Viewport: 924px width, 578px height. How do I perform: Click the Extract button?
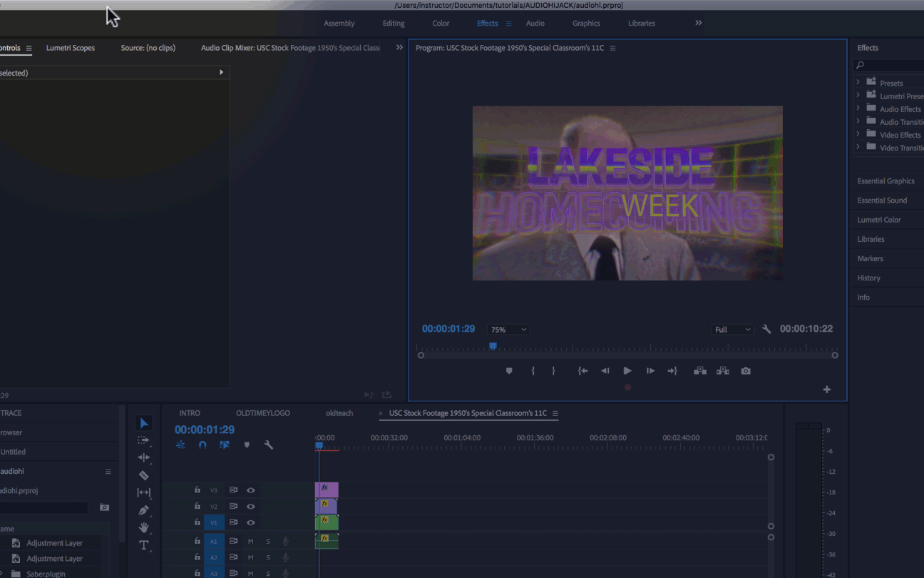(x=723, y=371)
